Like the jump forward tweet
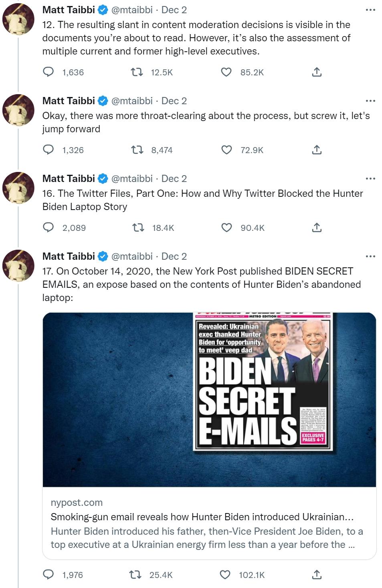 [226, 150]
